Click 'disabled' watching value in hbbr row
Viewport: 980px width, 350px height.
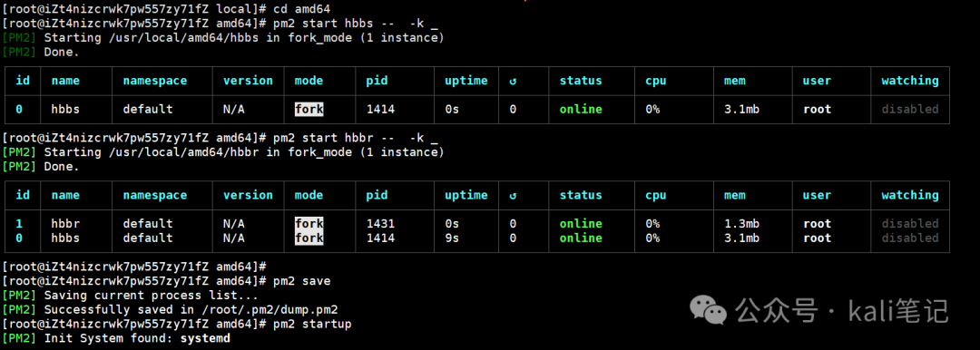click(x=910, y=224)
